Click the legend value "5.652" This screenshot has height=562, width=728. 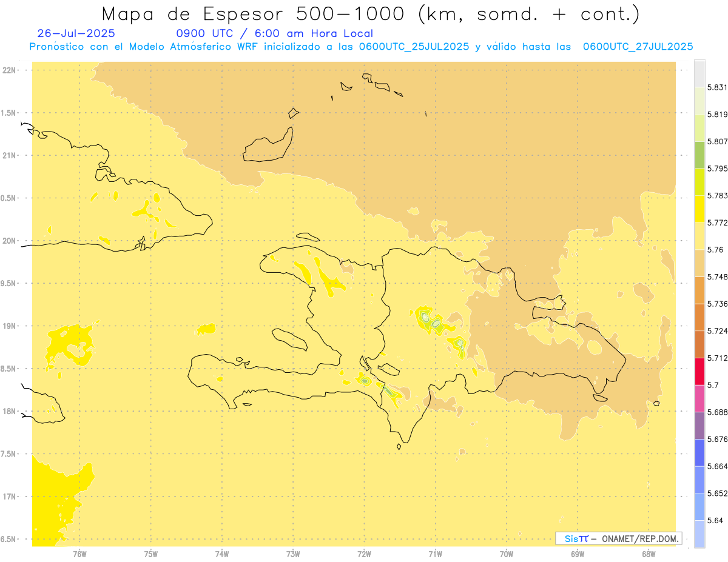tap(717, 493)
